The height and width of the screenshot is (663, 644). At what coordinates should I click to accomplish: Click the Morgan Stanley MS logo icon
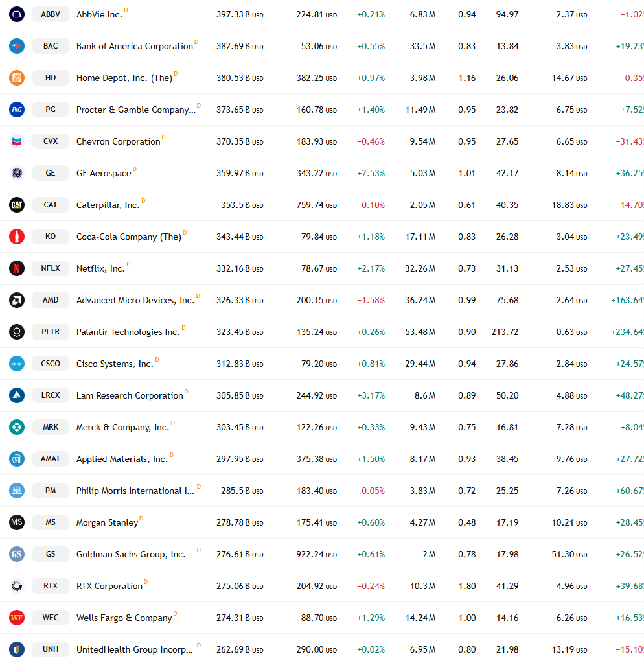click(17, 522)
